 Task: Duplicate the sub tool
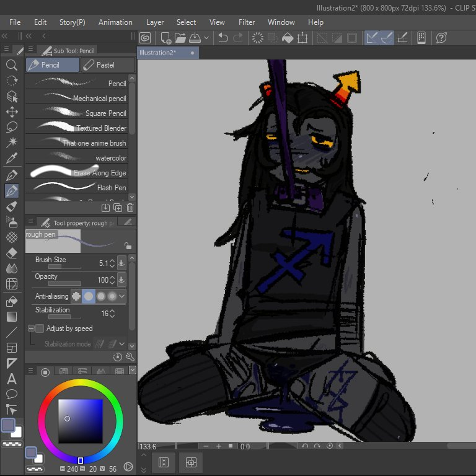pos(118,208)
